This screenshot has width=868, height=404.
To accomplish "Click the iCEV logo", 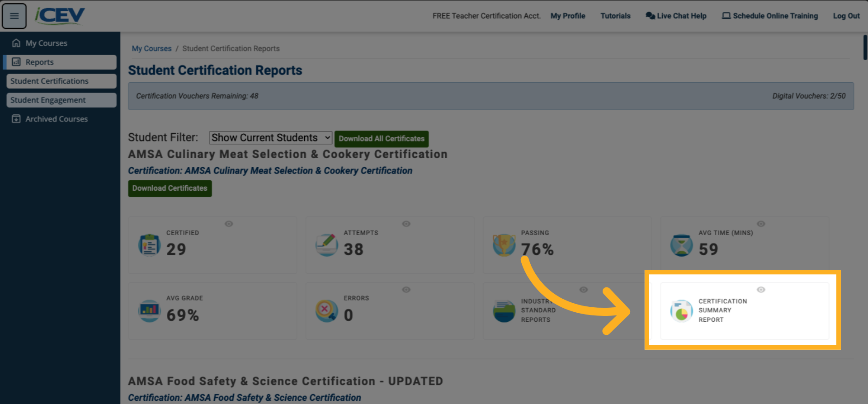I will (60, 16).
